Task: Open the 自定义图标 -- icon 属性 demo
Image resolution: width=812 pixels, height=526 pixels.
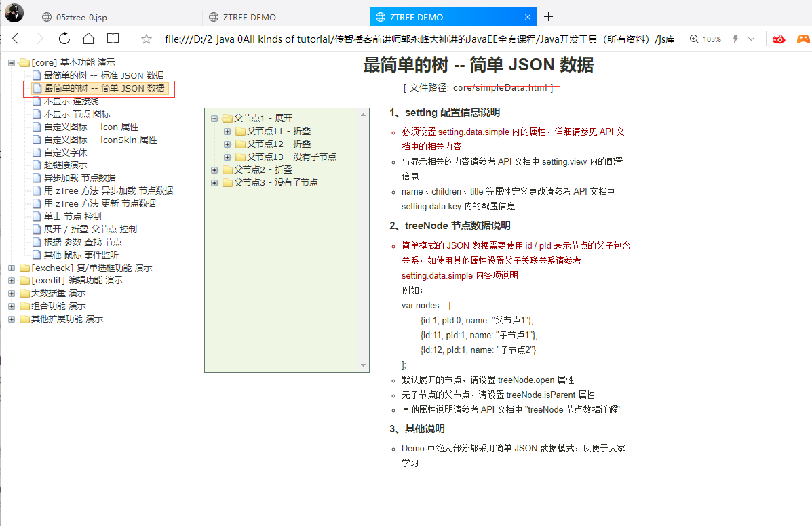Action: (91, 127)
